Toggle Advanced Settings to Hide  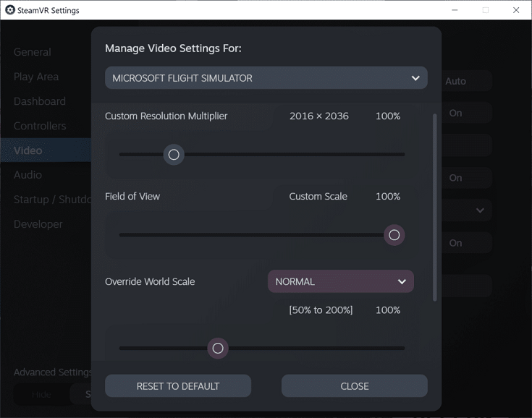[x=41, y=395]
